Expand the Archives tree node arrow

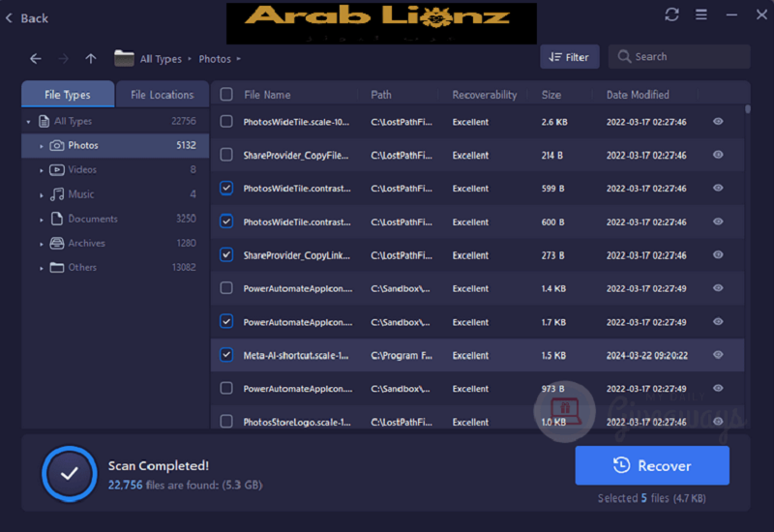(42, 244)
